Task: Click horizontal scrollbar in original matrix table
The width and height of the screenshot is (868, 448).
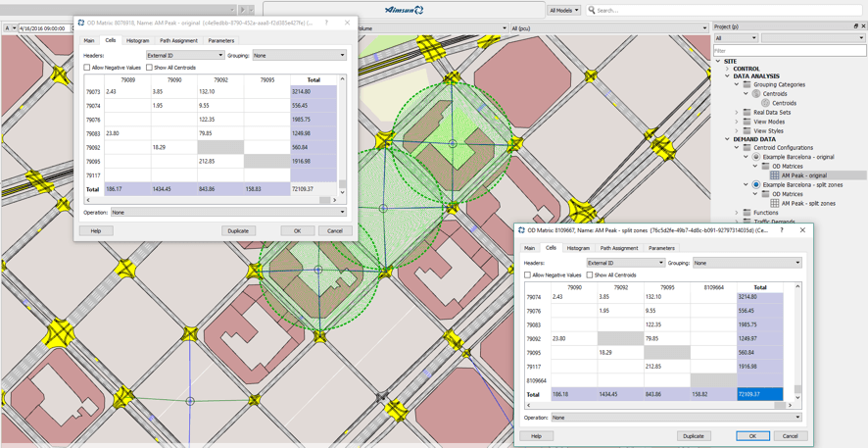Action: pyautogui.click(x=212, y=200)
